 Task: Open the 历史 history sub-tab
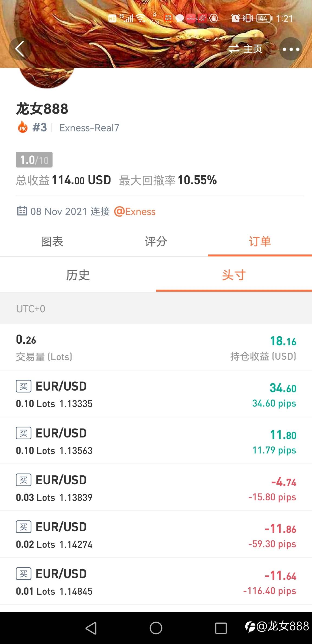click(x=78, y=275)
